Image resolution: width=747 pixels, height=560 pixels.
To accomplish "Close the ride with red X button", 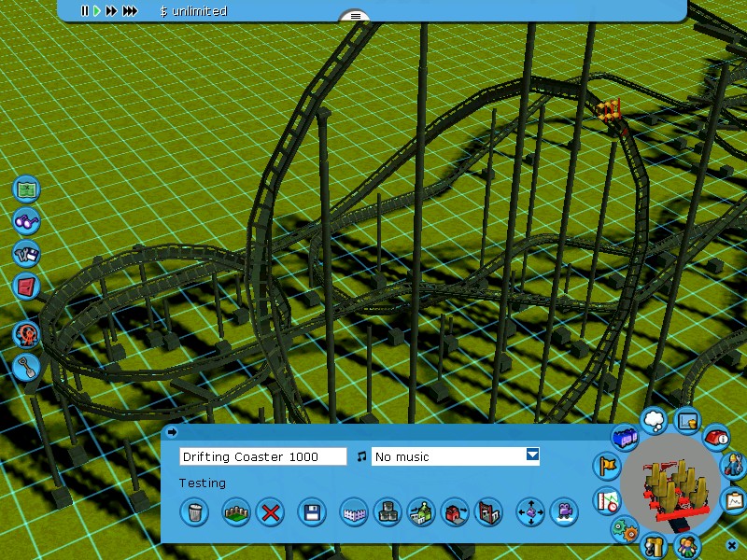I will click(271, 511).
